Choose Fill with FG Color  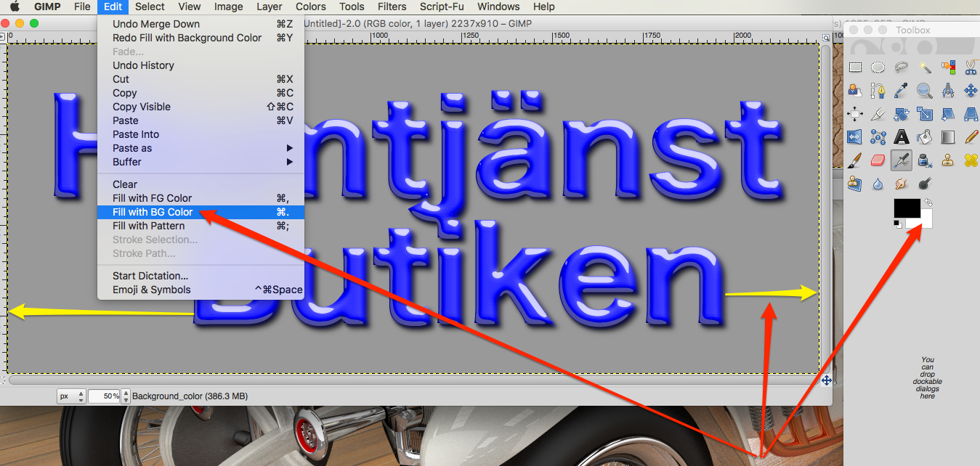tap(202, 198)
